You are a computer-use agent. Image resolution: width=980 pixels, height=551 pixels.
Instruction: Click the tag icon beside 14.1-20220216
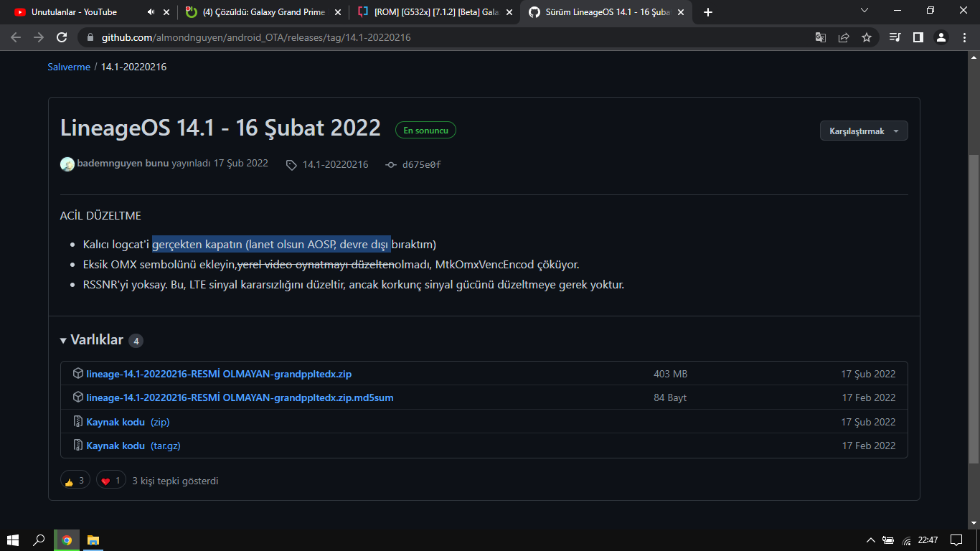tap(291, 165)
